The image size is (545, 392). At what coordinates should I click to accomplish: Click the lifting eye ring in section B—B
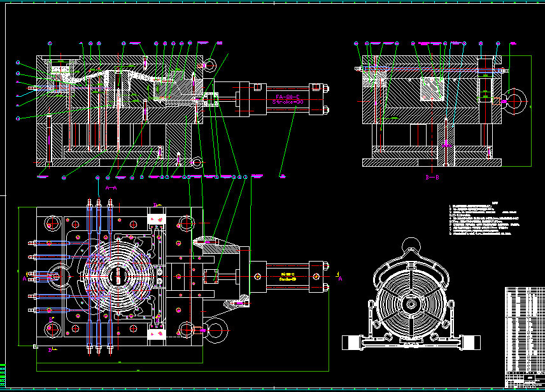[x=515, y=101]
